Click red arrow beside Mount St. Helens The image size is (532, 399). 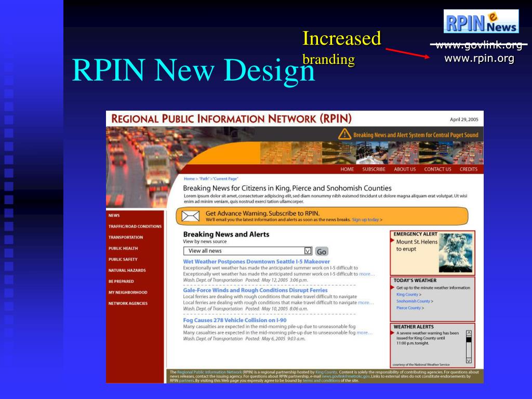coord(392,241)
